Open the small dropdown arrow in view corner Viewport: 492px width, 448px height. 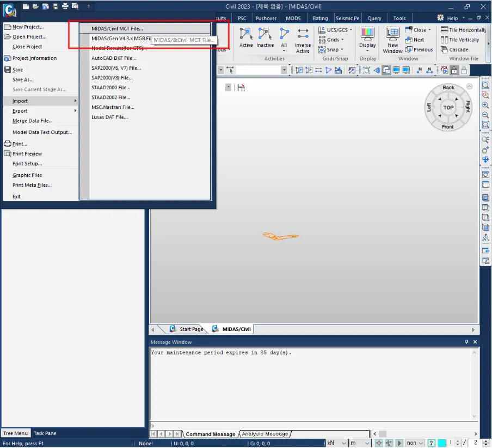[x=229, y=88]
